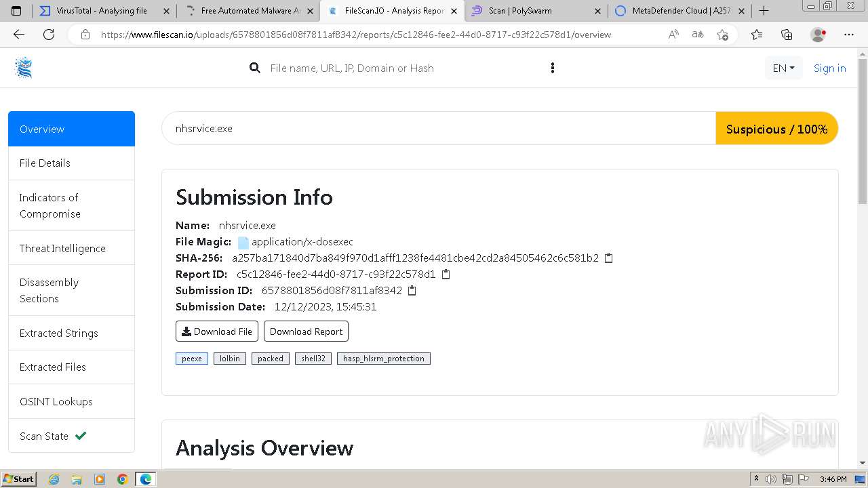Open the taskbar media player icon
868x488 pixels.
pos(100,479)
